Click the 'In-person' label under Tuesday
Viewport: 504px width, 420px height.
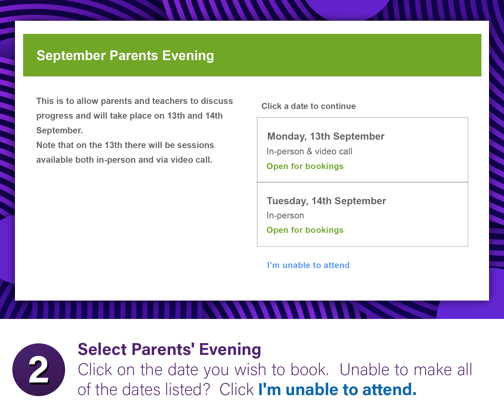[x=285, y=216]
